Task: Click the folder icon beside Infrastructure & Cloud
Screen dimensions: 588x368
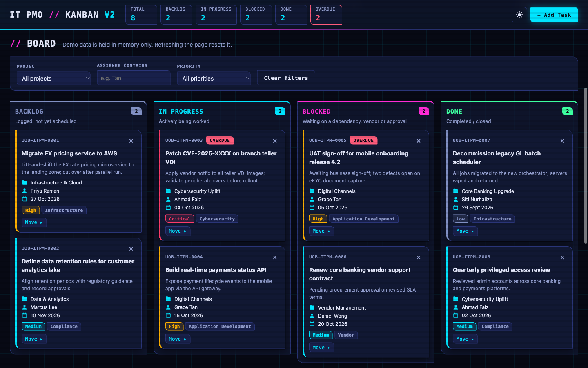Action: coord(24,183)
